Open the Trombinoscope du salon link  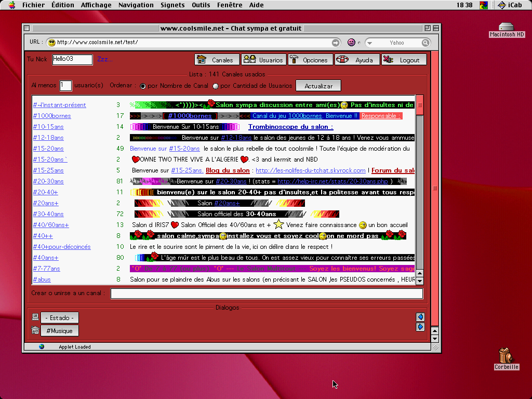point(291,127)
